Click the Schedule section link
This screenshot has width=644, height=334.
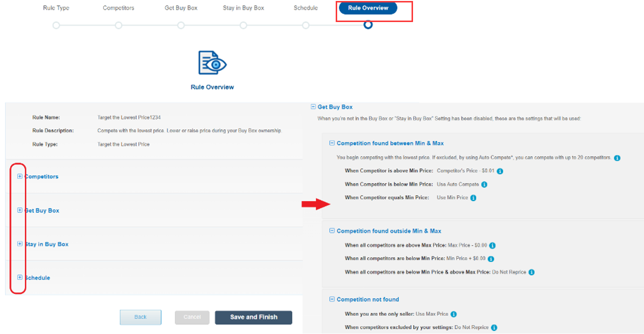38,278
